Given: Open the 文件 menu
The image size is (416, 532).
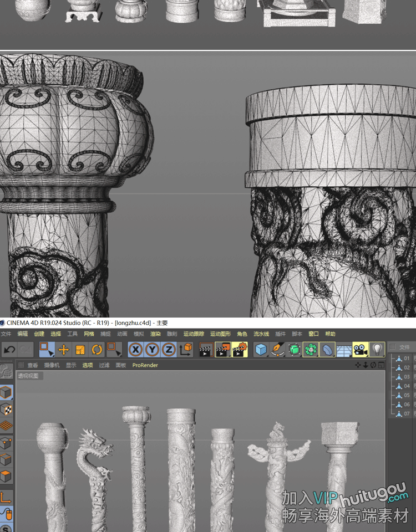Looking at the screenshot, I should 6,334.
